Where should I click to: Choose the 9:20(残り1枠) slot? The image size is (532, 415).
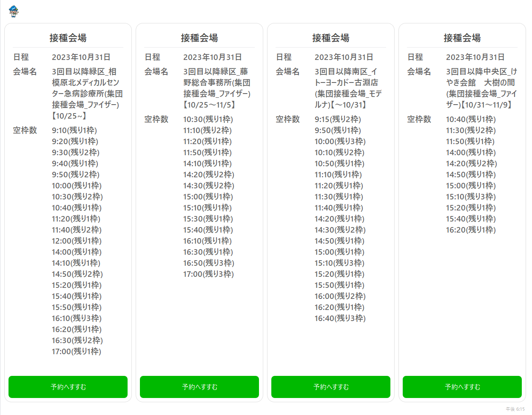[x=75, y=142]
